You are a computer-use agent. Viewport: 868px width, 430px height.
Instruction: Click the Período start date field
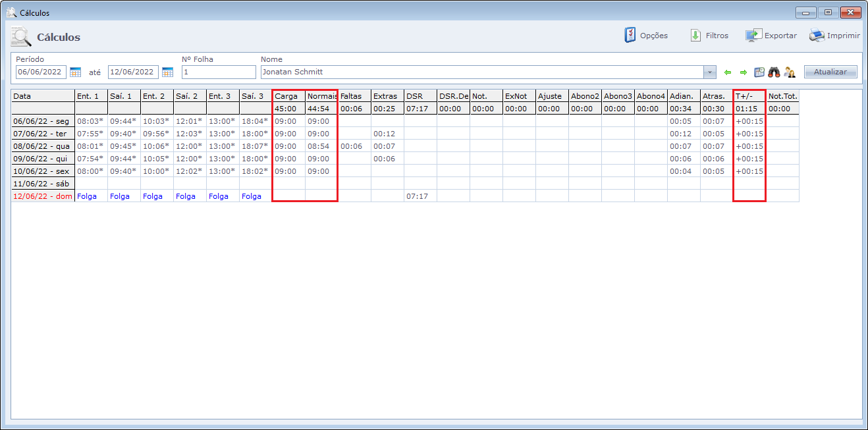click(41, 72)
